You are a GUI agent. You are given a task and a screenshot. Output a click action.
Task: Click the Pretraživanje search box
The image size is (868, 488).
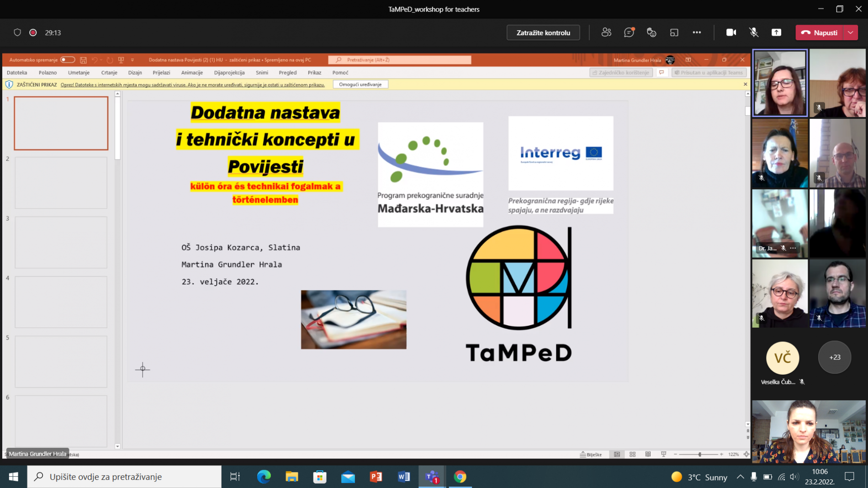point(400,60)
